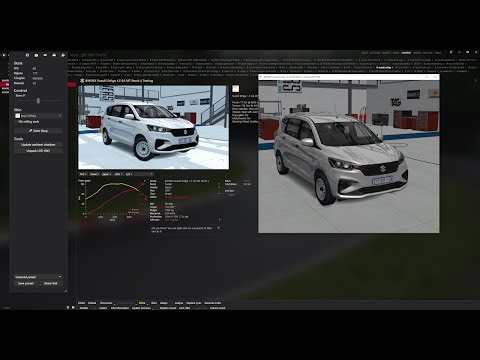Click the Folder button in the bottom toolbar
The height and width of the screenshot is (360, 480).
coord(81,303)
